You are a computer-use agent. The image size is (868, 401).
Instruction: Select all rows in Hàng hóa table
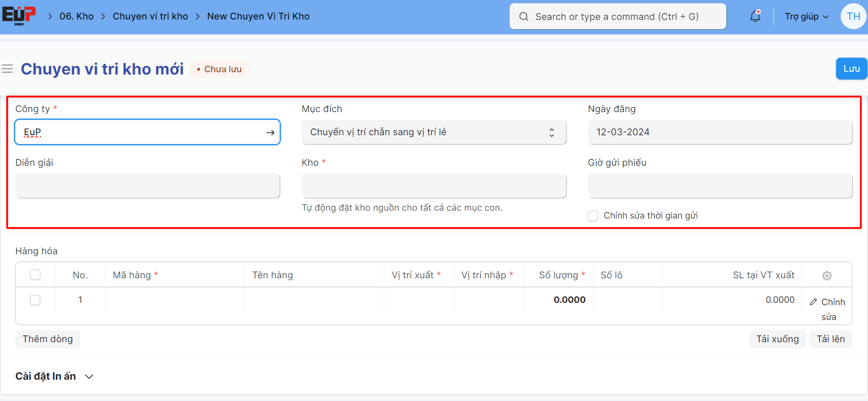[x=35, y=275]
